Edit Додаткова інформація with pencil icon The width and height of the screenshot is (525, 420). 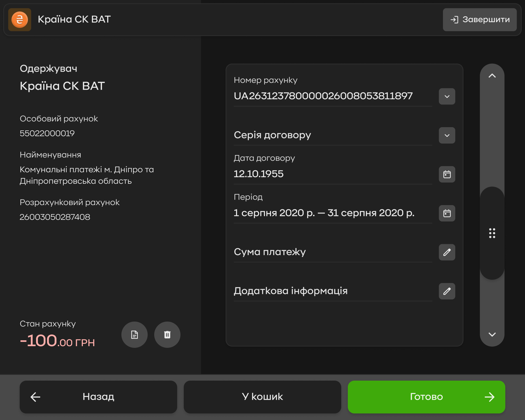pyautogui.click(x=447, y=291)
